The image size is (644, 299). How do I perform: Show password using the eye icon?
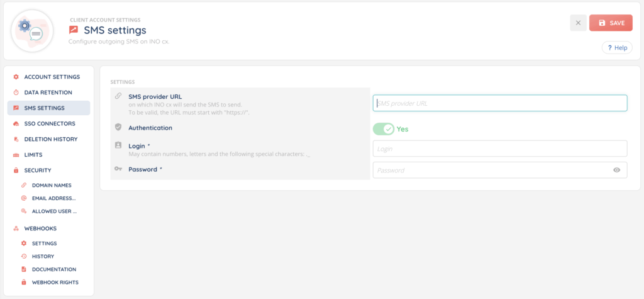click(x=616, y=170)
